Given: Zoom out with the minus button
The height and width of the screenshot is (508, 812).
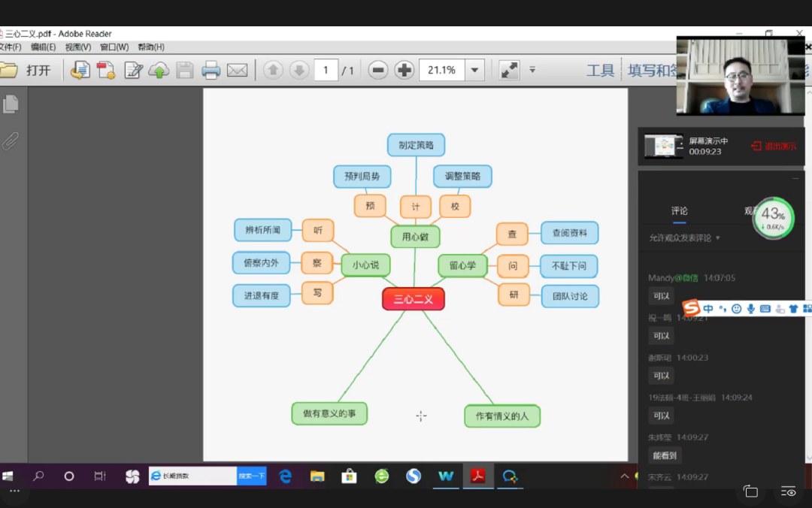Looking at the screenshot, I should [x=378, y=71].
